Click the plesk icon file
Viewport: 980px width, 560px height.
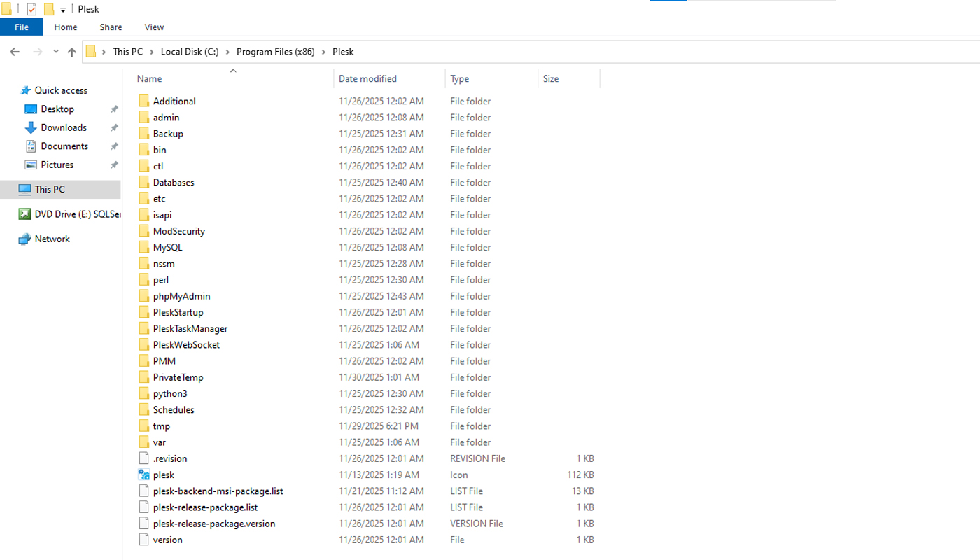[163, 475]
